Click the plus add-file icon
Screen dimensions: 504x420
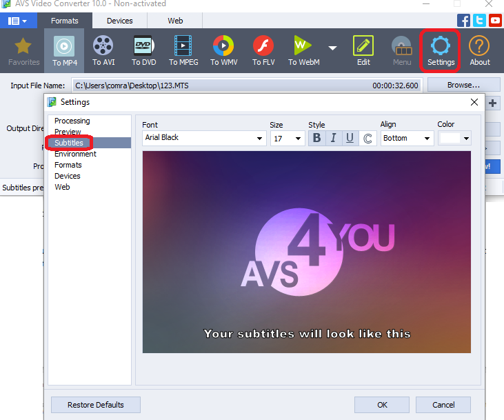click(x=493, y=103)
